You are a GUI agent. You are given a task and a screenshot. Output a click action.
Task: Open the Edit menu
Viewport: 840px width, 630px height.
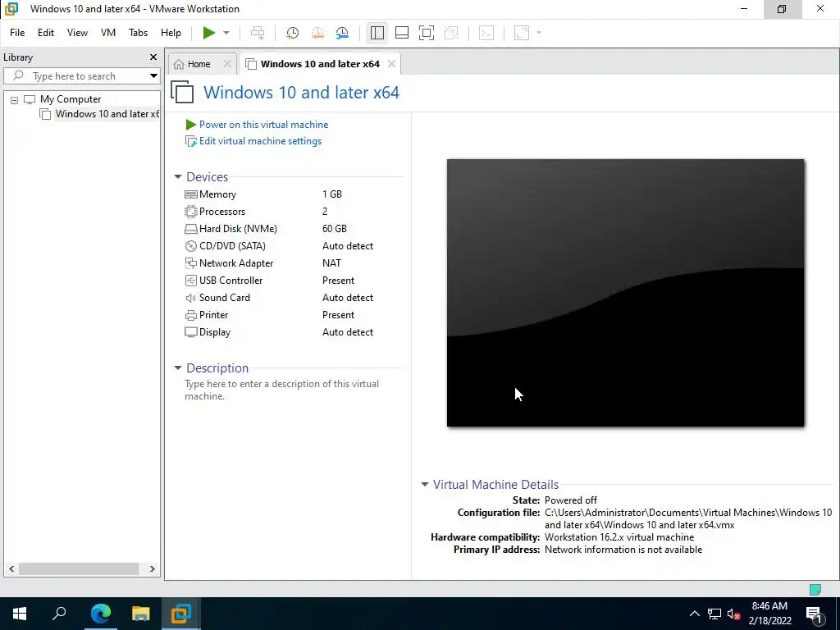(46, 33)
